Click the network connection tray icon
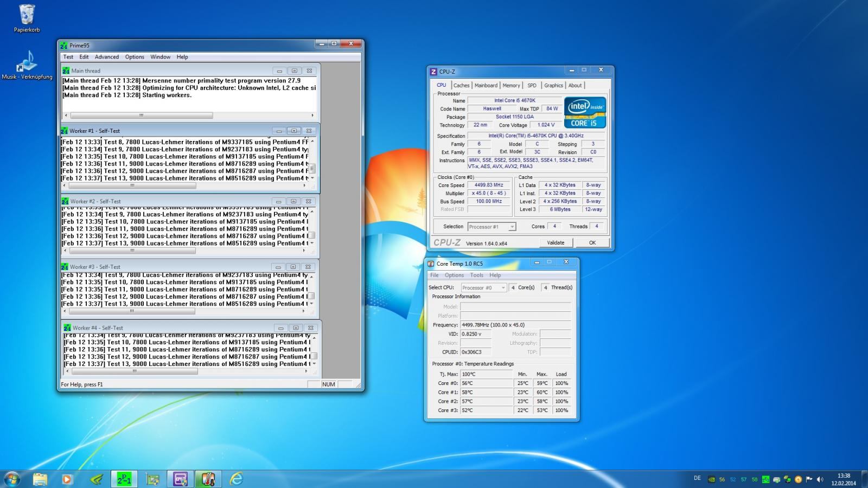The image size is (868, 488). pyautogui.click(x=787, y=479)
